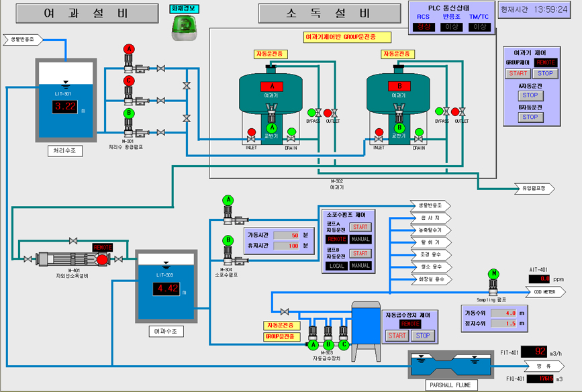Image resolution: width=582 pixels, height=392 pixels.
Task: Click filter B OUTLET valve indicator
Action: pos(456,111)
